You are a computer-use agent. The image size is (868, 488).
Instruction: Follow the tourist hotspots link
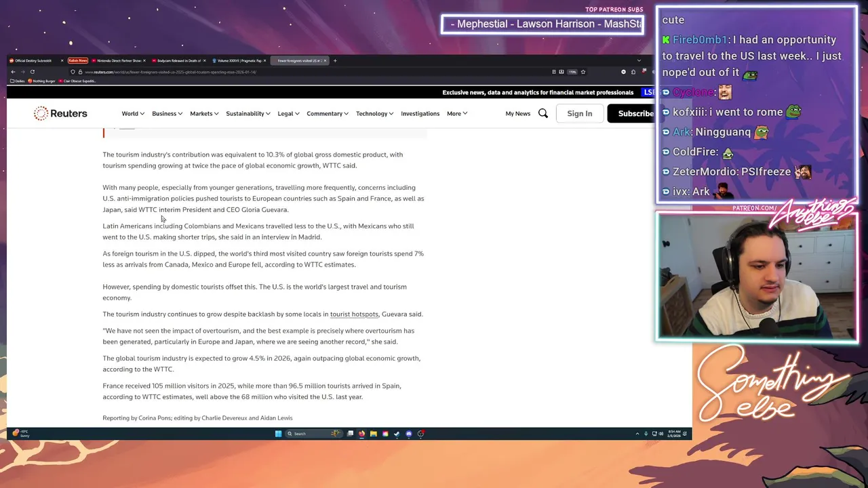[354, 314]
